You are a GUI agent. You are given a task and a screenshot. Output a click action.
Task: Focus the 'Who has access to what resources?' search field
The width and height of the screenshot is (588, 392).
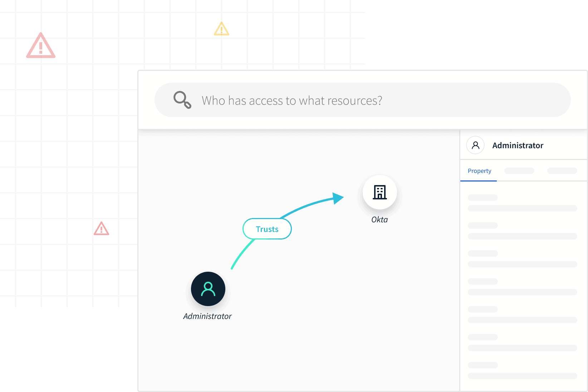[x=362, y=100]
